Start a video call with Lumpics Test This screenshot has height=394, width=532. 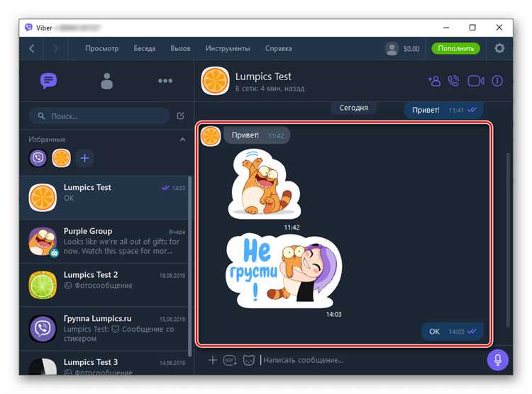(x=476, y=81)
